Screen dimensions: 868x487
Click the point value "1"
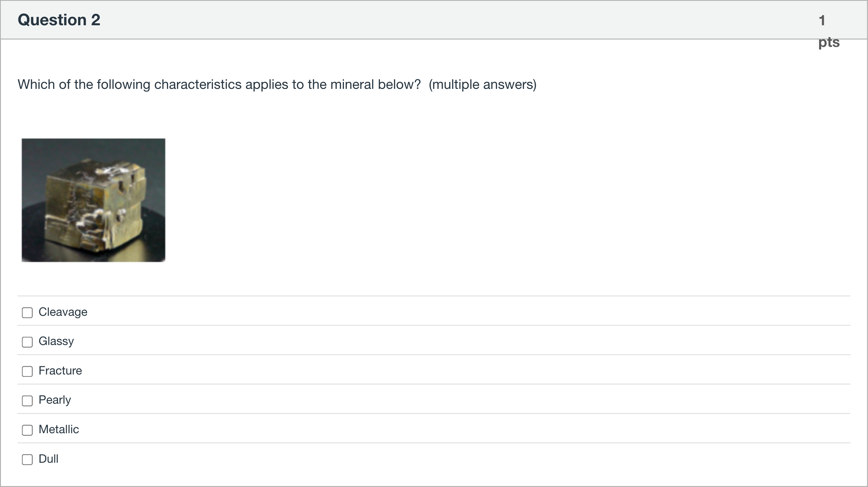click(x=822, y=21)
